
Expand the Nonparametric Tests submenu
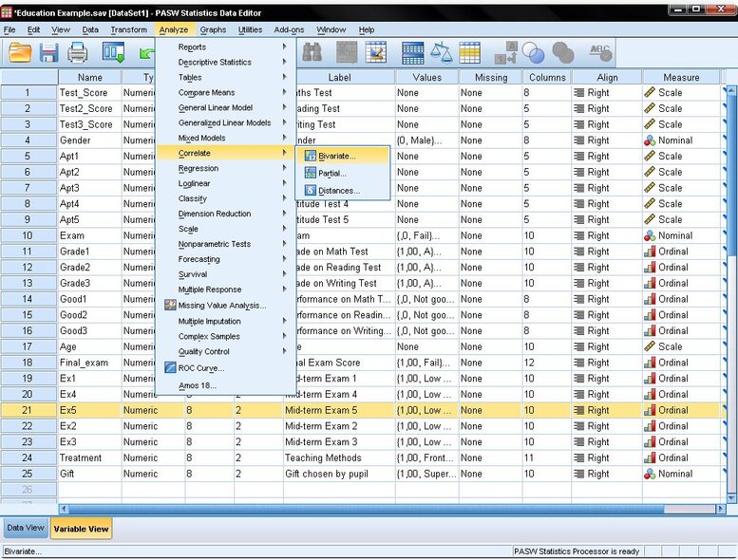[x=227, y=244]
